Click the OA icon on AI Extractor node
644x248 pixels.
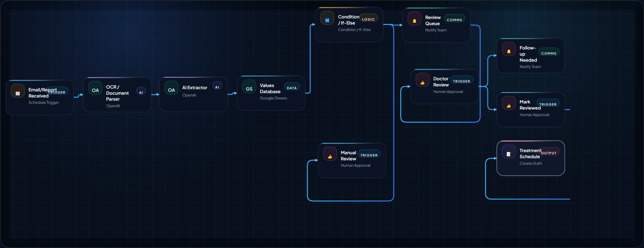[171, 88]
